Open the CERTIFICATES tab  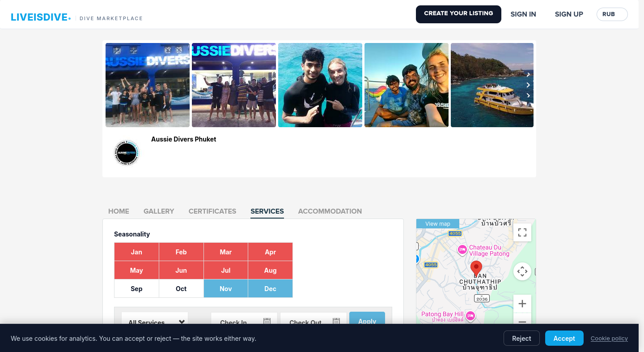212,211
